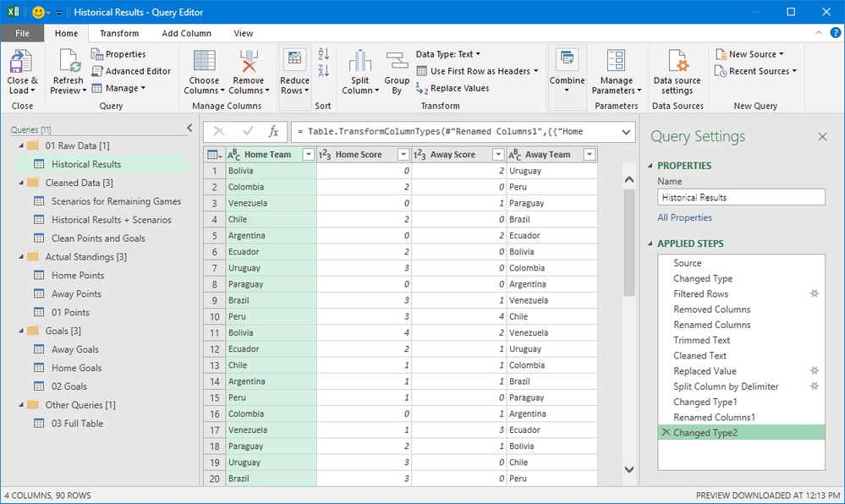Image resolution: width=845 pixels, height=504 pixels.
Task: Open Use First Row as Headers dropdown
Action: pyautogui.click(x=477, y=71)
